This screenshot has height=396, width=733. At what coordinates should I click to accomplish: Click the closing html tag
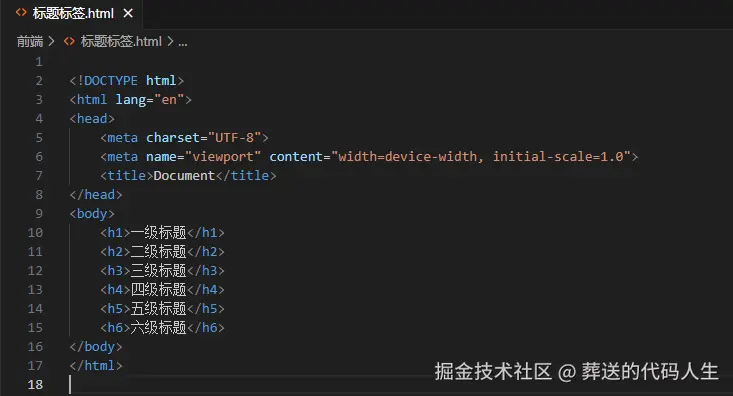coord(96,365)
